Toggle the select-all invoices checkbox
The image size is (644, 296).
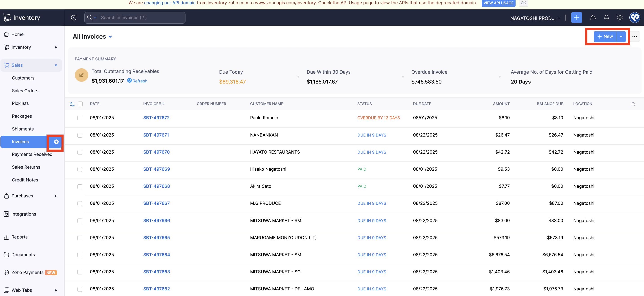click(80, 104)
